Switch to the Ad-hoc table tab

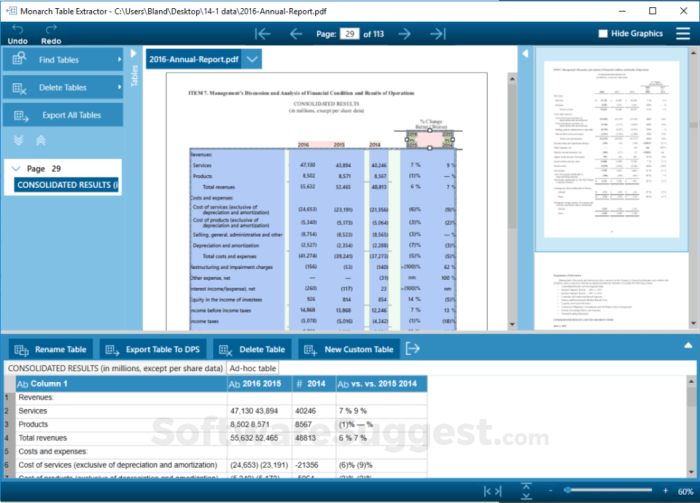pyautogui.click(x=253, y=368)
